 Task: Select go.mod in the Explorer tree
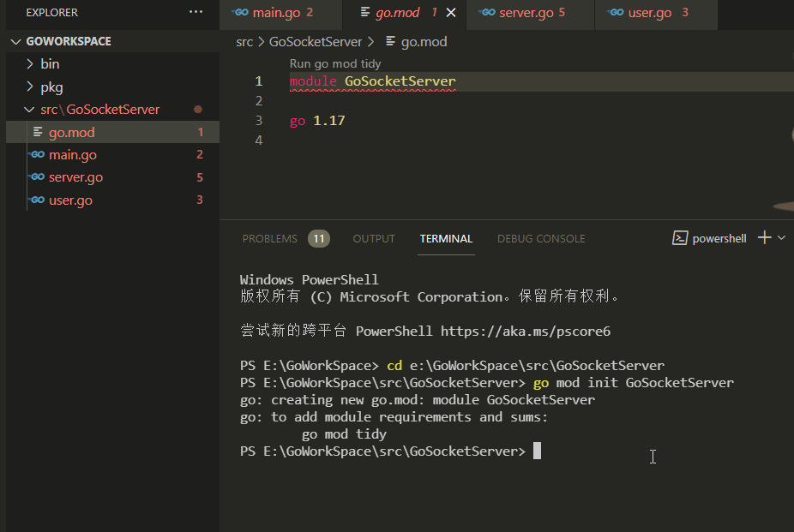[x=112, y=133]
